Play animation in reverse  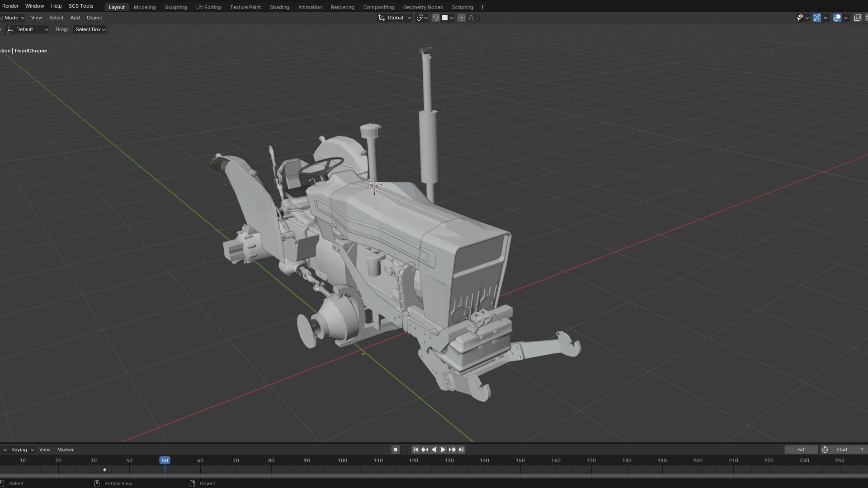coord(434,450)
